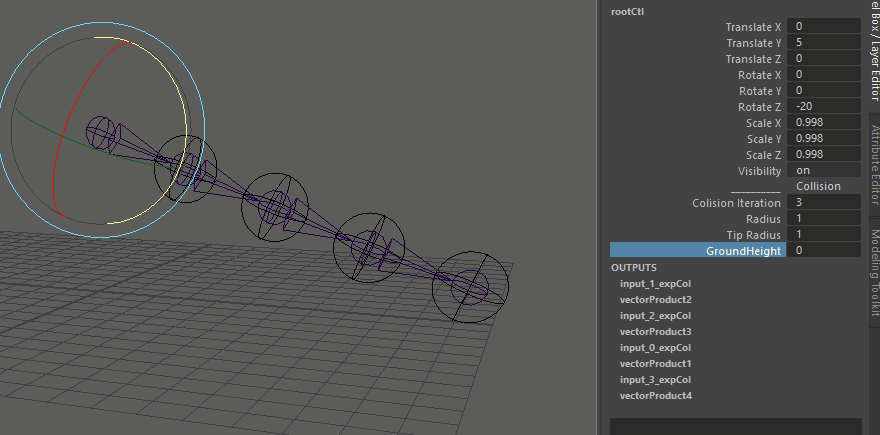Select vectorProduct1 output node
The width and height of the screenshot is (880, 435).
coord(656,364)
